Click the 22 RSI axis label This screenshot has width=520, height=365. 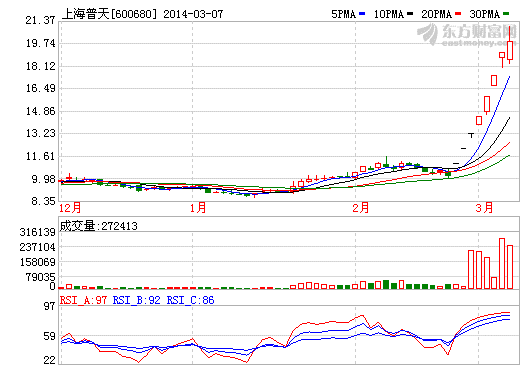(50, 360)
